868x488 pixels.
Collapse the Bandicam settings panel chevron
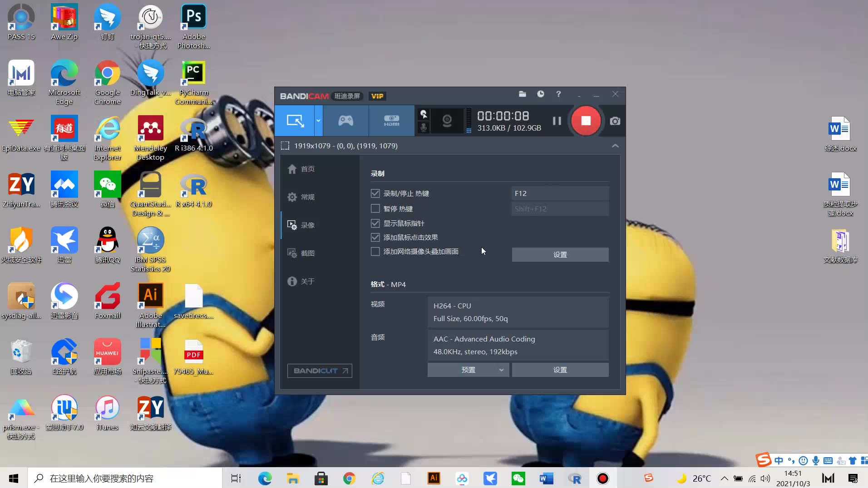(615, 146)
